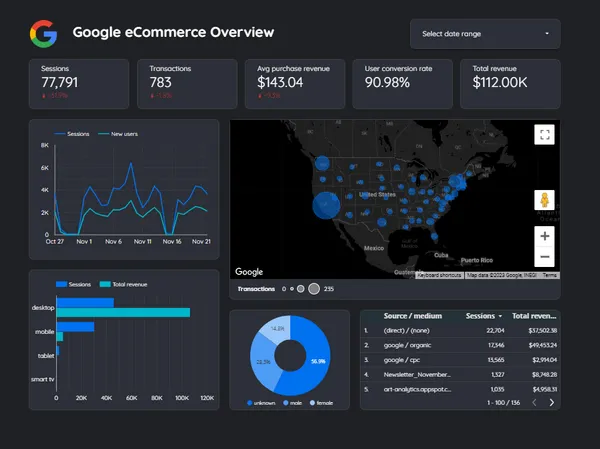The height and width of the screenshot is (449, 600).
Task: Click the Total revenue $112.00K value
Action: pos(499,82)
